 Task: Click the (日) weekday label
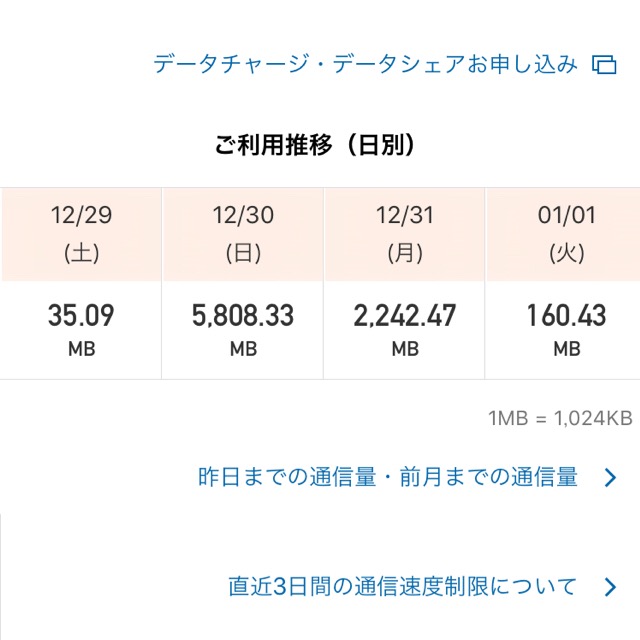pos(243,253)
